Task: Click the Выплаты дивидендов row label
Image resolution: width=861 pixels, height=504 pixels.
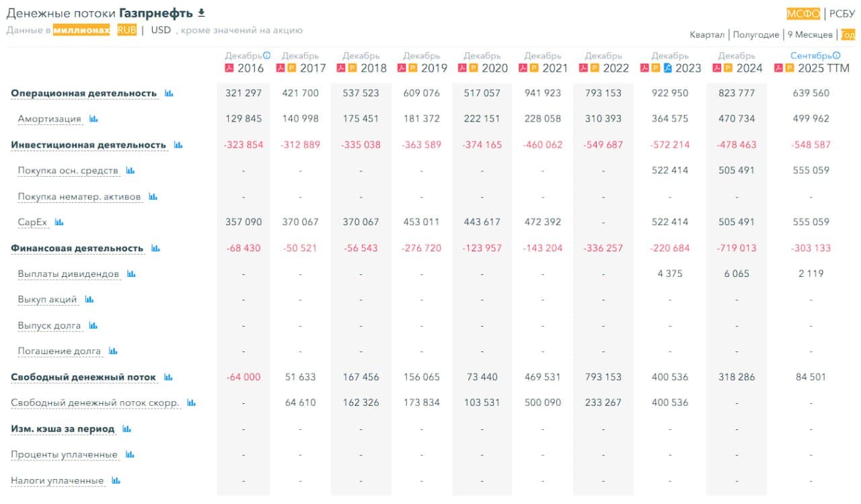Action: [69, 274]
